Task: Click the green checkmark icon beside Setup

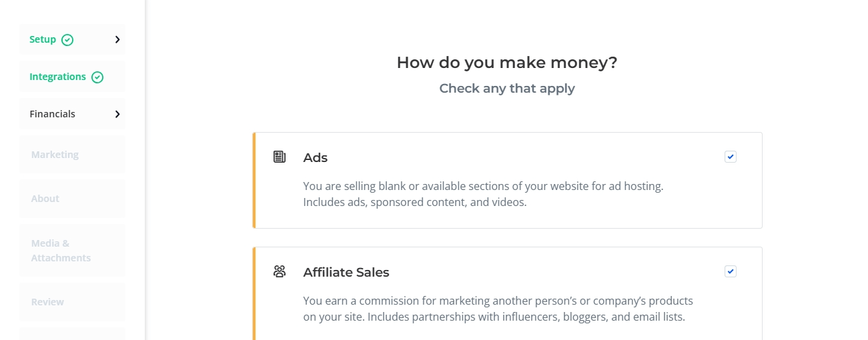Action: click(x=67, y=40)
